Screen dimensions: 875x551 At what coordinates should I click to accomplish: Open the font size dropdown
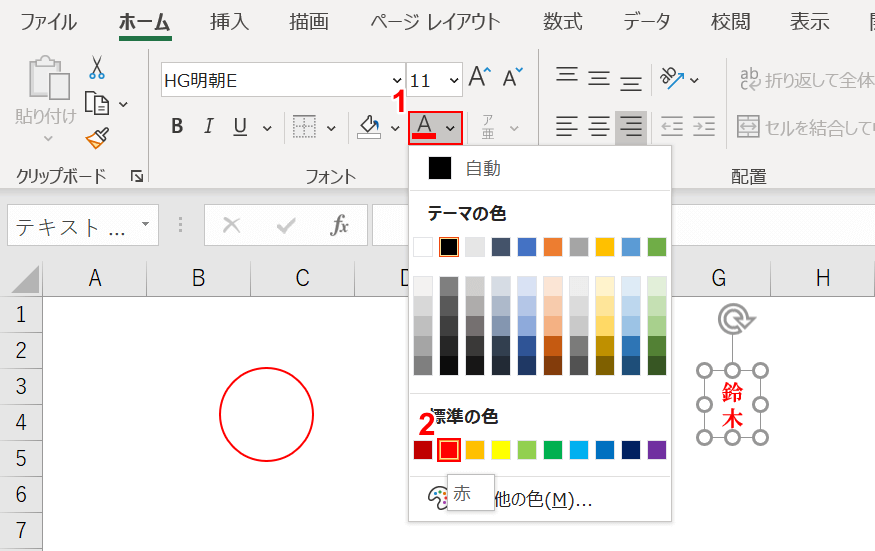tap(454, 80)
